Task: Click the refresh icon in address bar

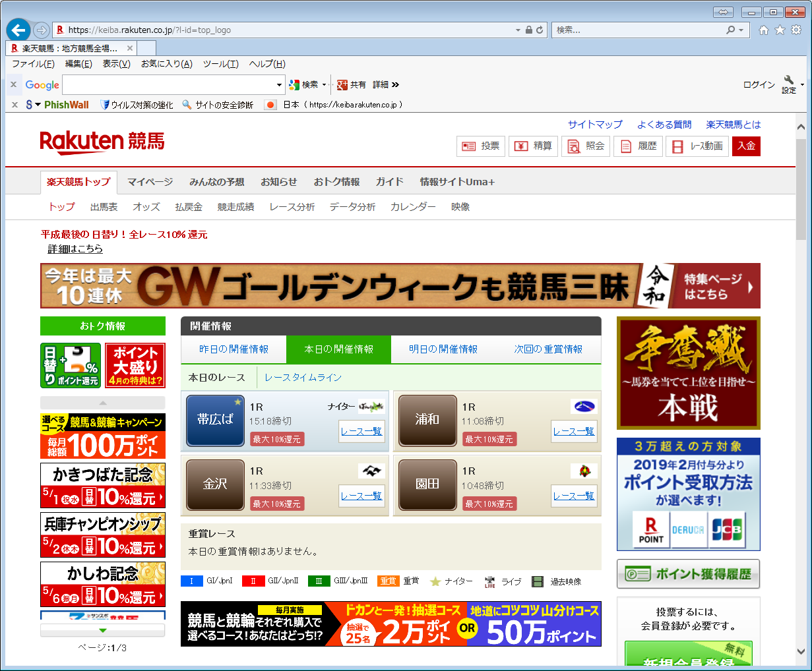Action: click(540, 30)
